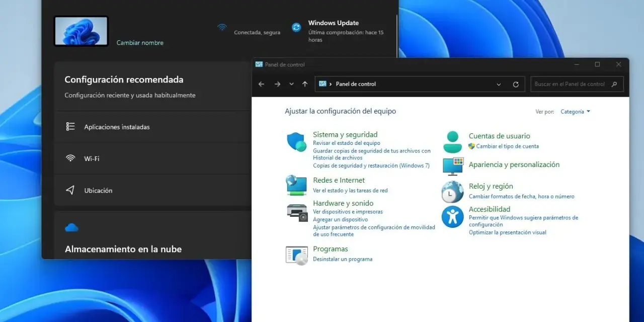Viewport: 644px width, 322px height.
Task: Open Sistema y seguridad shield icon
Action: click(x=297, y=142)
